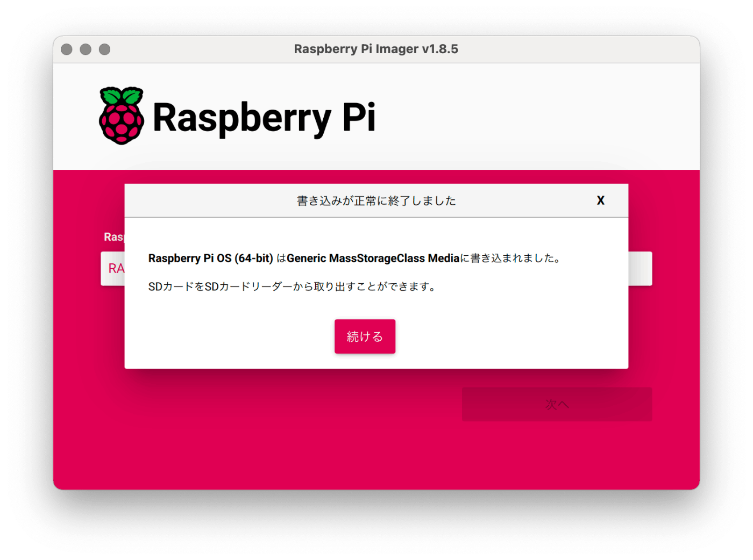Click the partially hidden RA device button
Image resolution: width=753 pixels, height=560 pixels.
pyautogui.click(x=113, y=269)
